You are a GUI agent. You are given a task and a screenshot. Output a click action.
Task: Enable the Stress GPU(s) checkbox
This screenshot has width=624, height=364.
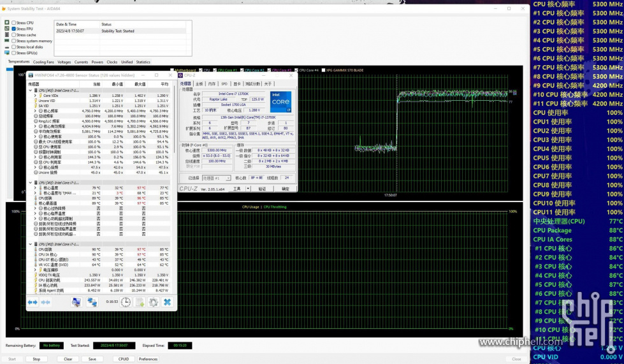(x=14, y=52)
